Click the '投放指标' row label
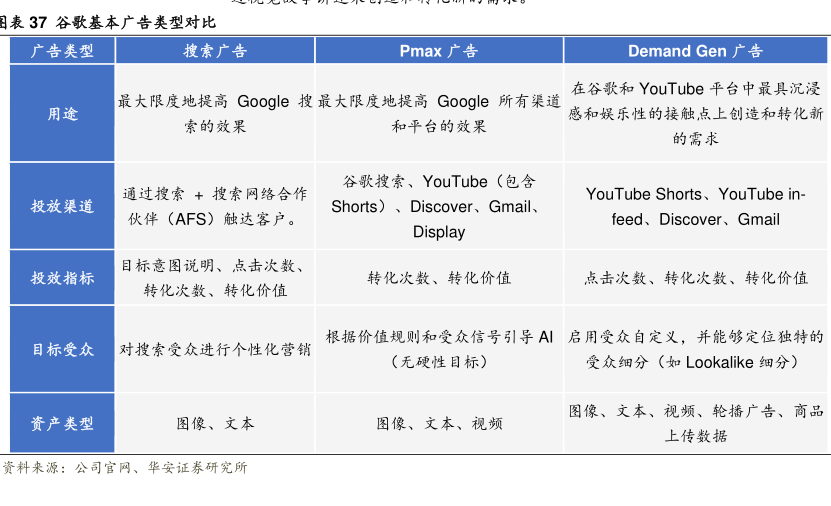Screen dimensions: 831x506 [x=62, y=278]
